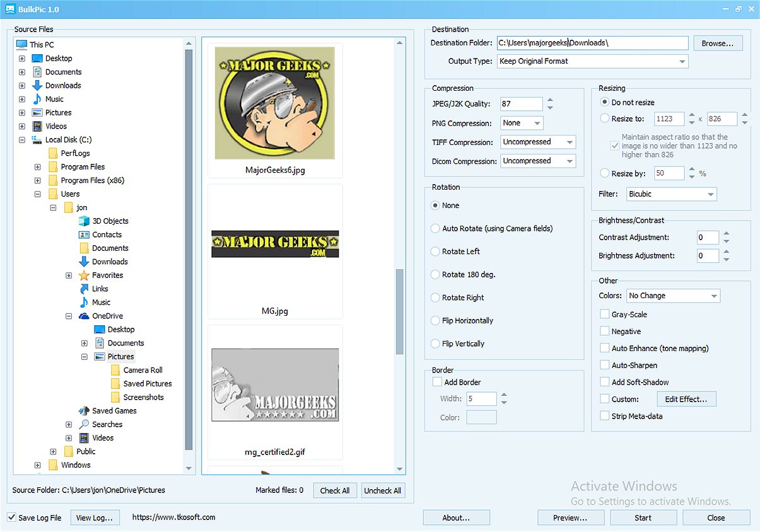Click the BulkPic app icon in title bar
Viewport: 760px width, 532px height.
[x=9, y=9]
